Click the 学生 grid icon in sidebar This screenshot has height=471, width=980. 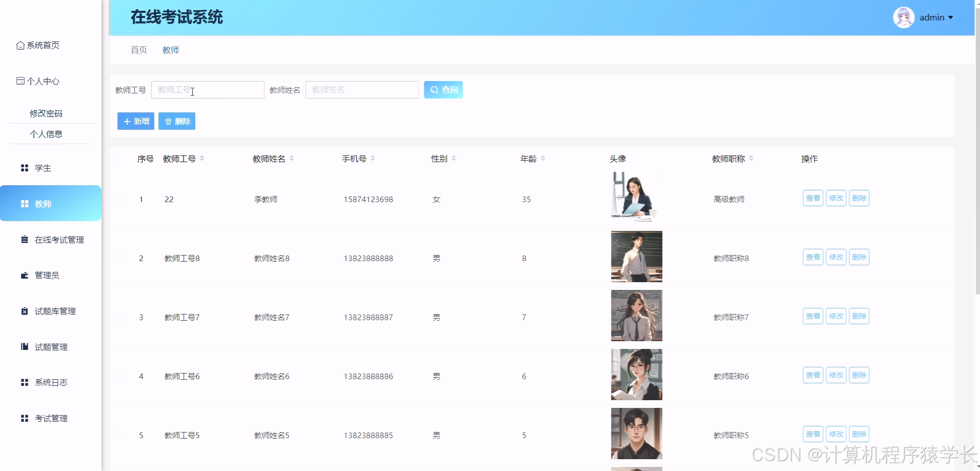pos(24,168)
